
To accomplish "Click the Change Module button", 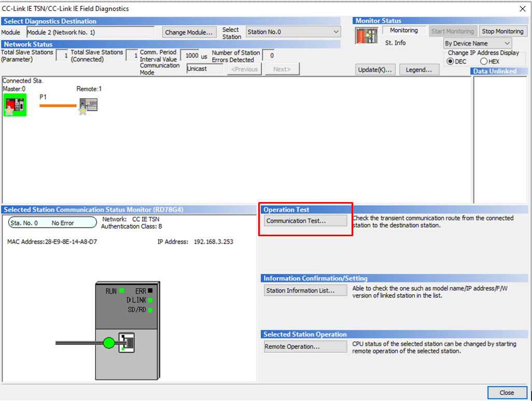I will (x=189, y=32).
